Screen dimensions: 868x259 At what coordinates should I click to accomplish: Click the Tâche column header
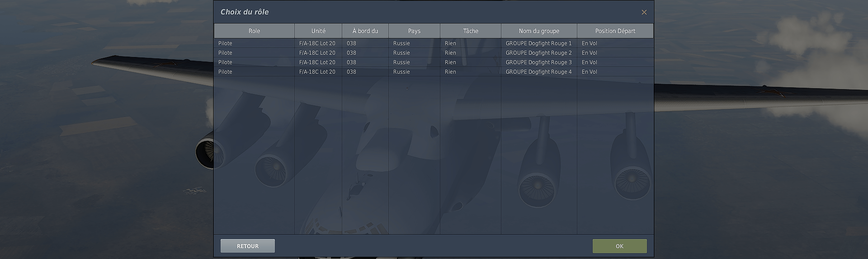(x=471, y=31)
